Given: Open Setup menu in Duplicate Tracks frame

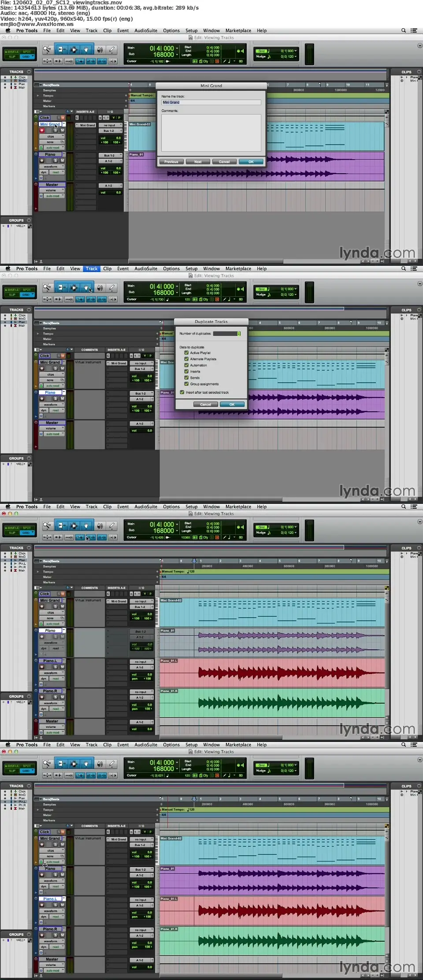Looking at the screenshot, I should click(x=191, y=268).
